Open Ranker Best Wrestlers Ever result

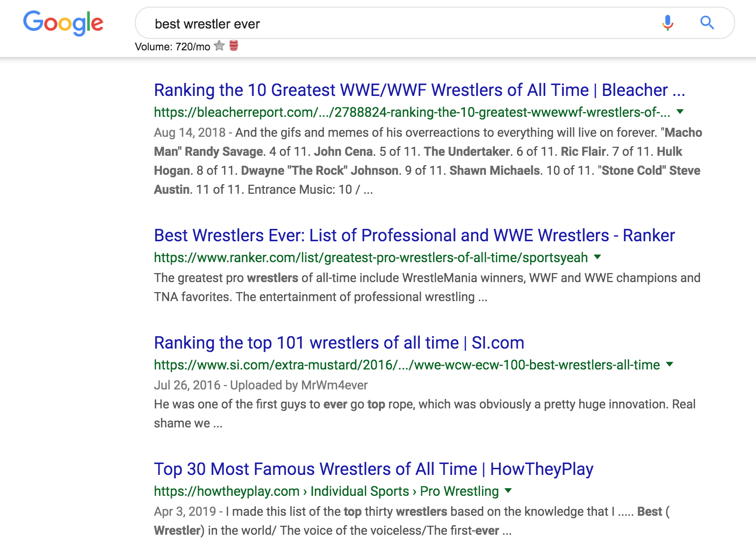(x=414, y=235)
